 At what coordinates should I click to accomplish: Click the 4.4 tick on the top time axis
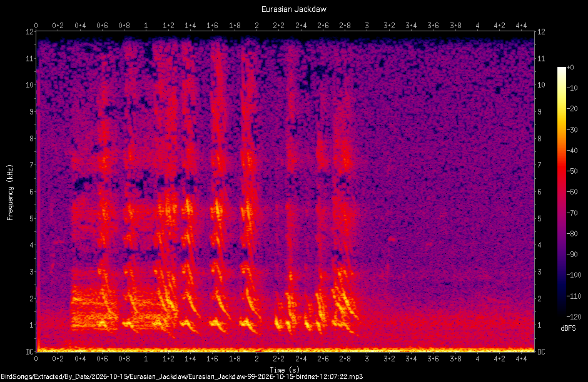coord(521,26)
